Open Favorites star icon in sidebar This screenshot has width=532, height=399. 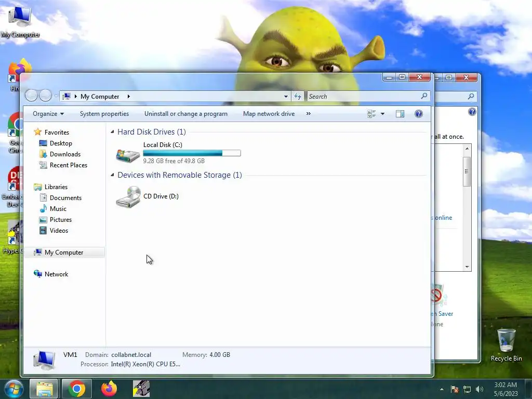click(x=37, y=132)
